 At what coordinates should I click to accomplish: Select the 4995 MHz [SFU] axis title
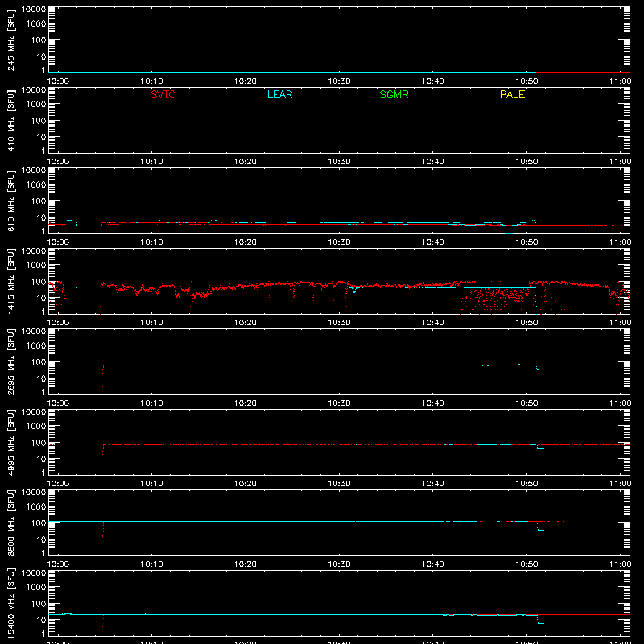10,442
